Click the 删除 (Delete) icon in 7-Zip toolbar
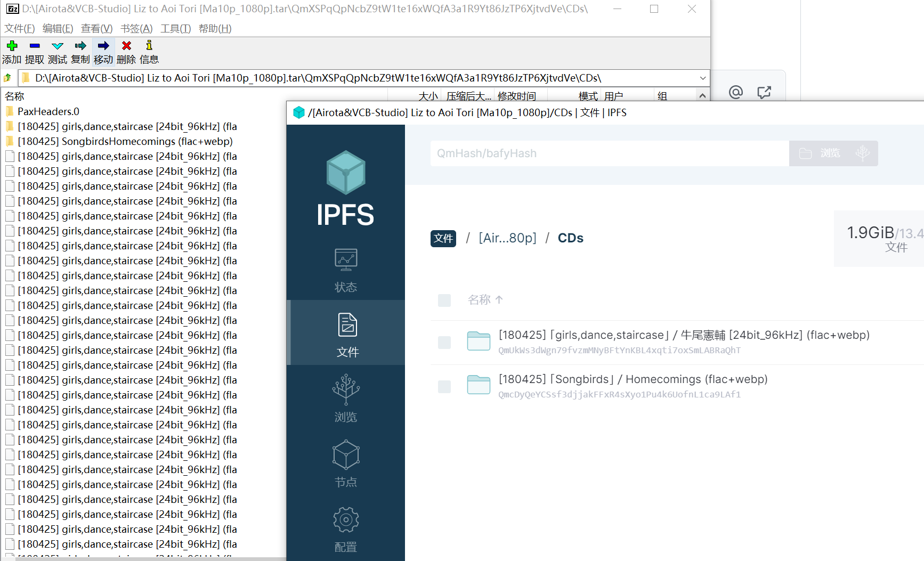924x561 pixels. coord(126,51)
